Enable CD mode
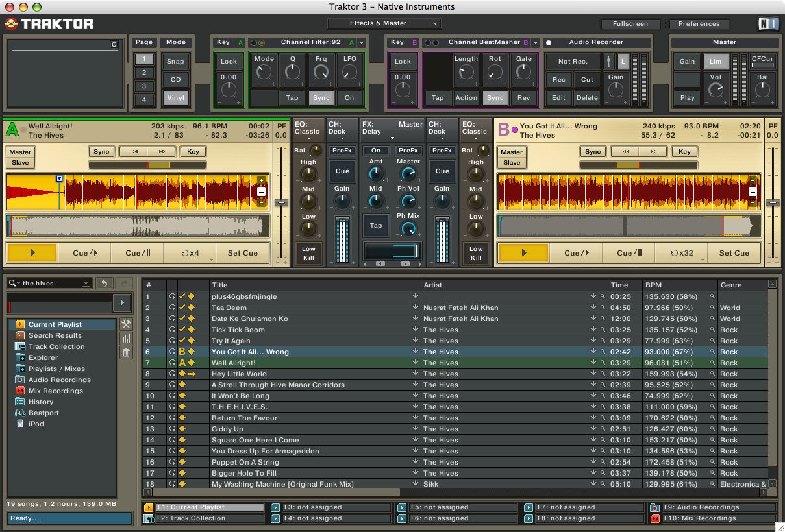785x532 pixels. (175, 80)
